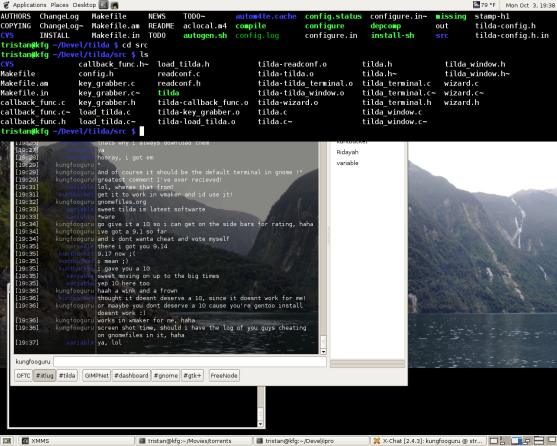Select user Ridayah in the user list
Screen dimensions: 557x446
tap(347, 152)
